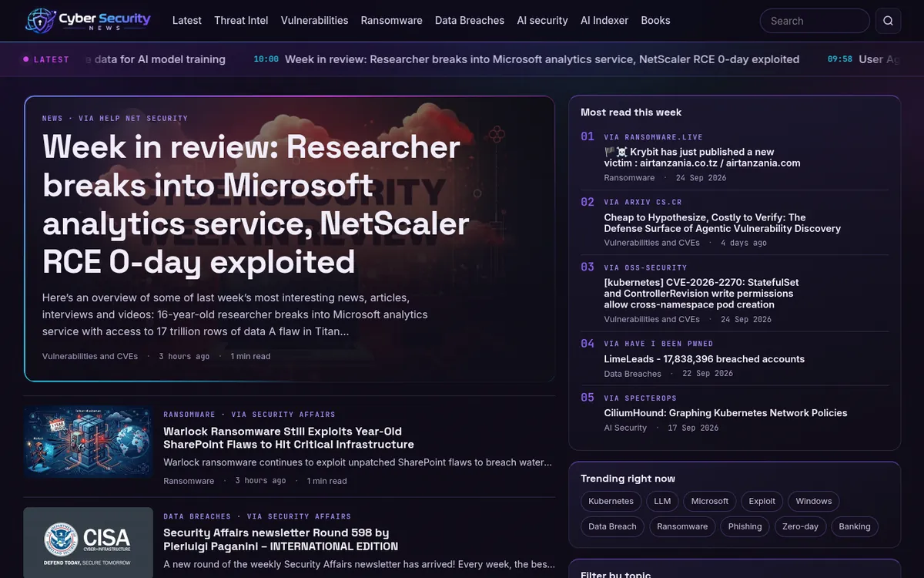Select the Kubernetes trending tag
This screenshot has width=924, height=578.
click(x=611, y=501)
